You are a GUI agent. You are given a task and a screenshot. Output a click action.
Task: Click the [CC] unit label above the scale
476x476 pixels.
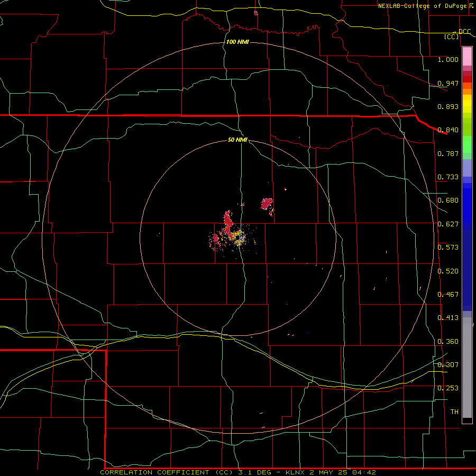(452, 36)
